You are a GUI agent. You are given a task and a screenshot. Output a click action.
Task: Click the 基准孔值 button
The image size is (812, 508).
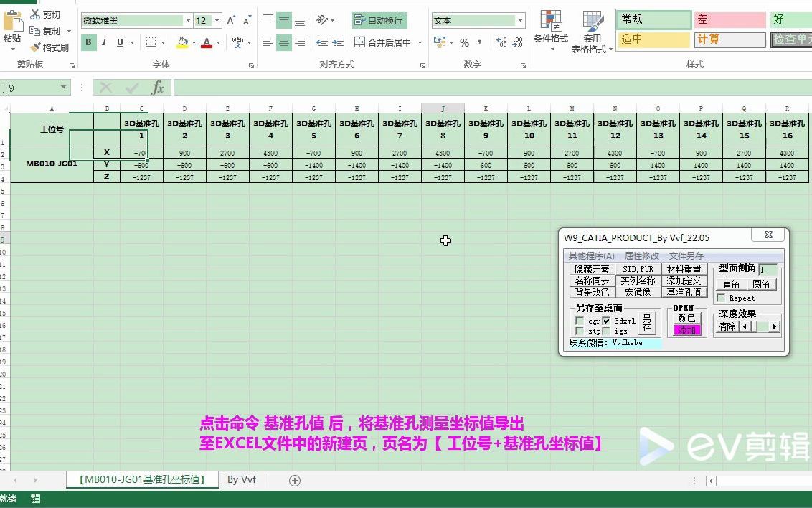point(684,293)
